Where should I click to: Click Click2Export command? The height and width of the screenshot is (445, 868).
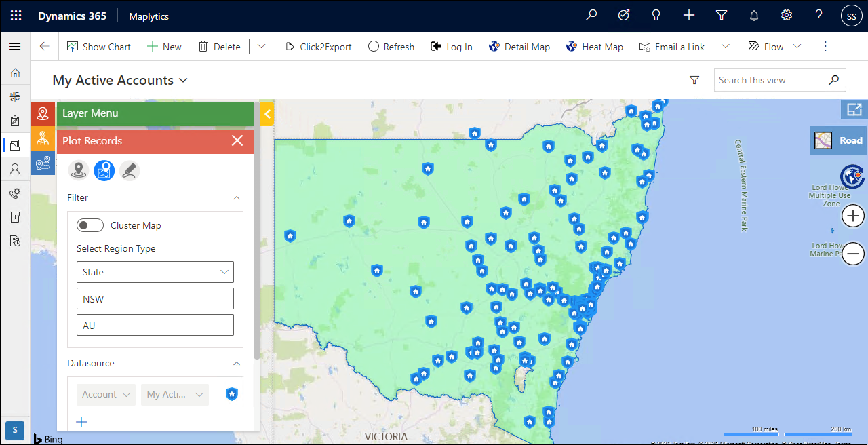318,47
